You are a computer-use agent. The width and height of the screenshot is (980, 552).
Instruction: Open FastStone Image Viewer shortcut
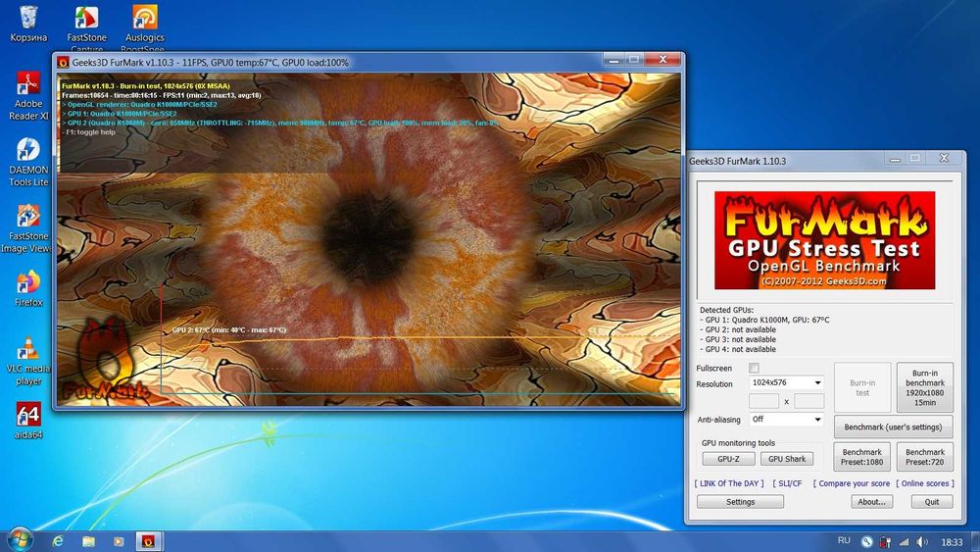pyautogui.click(x=27, y=228)
